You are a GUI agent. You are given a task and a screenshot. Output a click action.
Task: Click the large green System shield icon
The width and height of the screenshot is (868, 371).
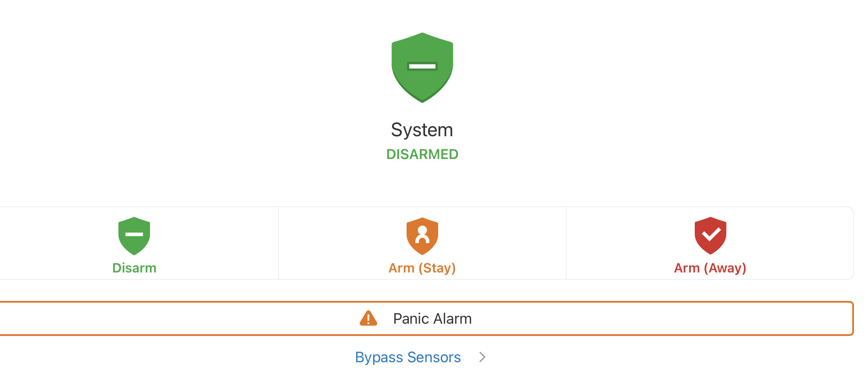pos(422,67)
